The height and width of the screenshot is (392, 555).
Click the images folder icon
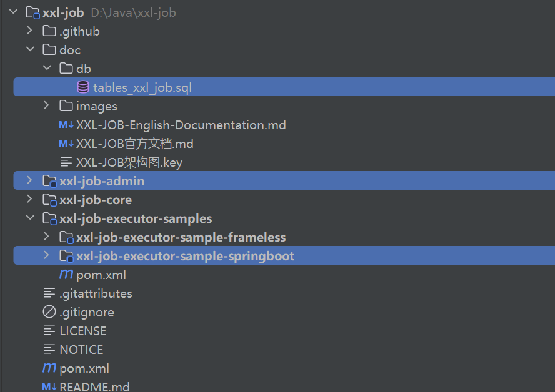66,105
